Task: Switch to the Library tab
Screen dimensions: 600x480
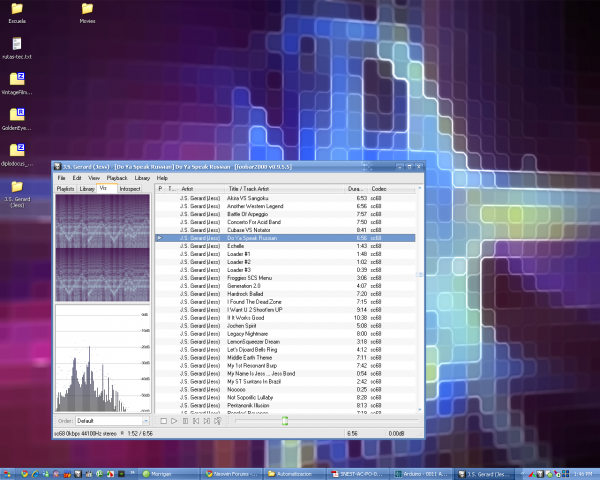Action: point(87,189)
